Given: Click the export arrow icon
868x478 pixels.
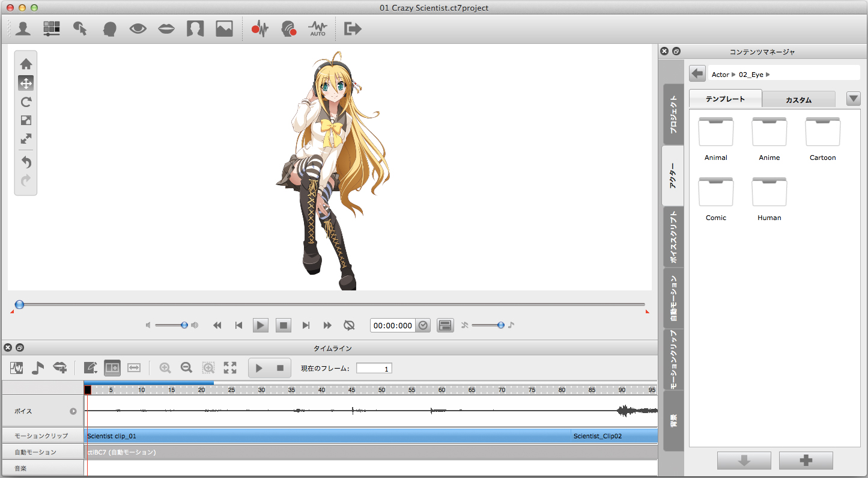Looking at the screenshot, I should tap(353, 28).
